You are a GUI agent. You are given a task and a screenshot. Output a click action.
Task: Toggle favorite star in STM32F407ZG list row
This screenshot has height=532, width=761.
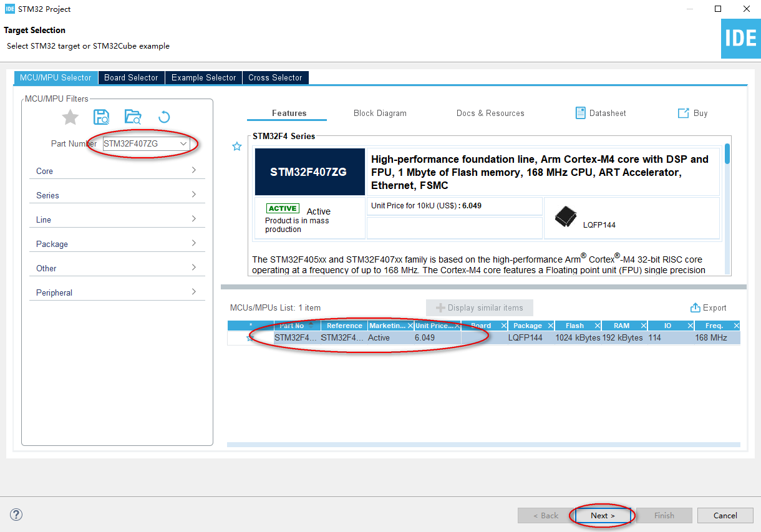click(250, 338)
